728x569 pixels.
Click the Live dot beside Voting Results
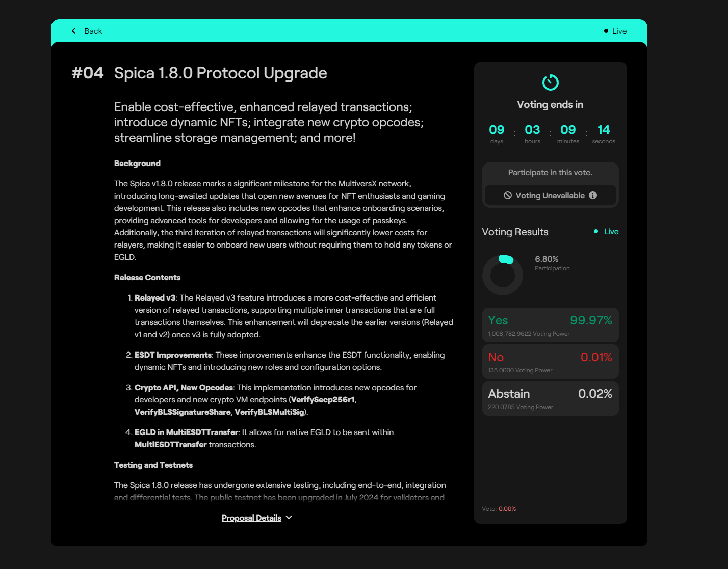pyautogui.click(x=596, y=231)
